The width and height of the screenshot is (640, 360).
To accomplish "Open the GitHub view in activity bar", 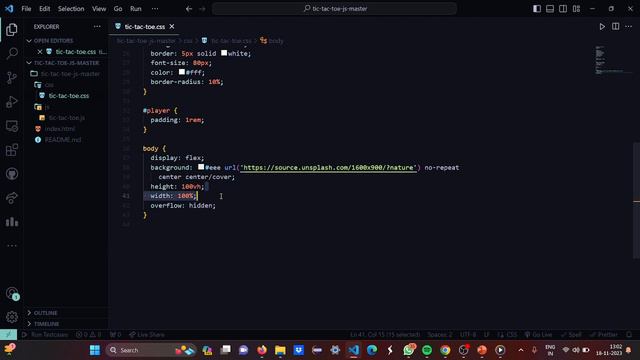I will (x=12, y=174).
